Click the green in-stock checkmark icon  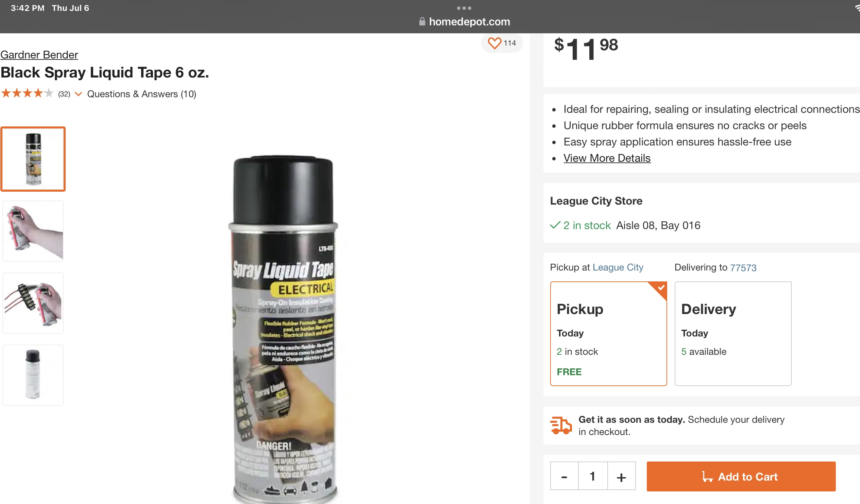point(555,225)
